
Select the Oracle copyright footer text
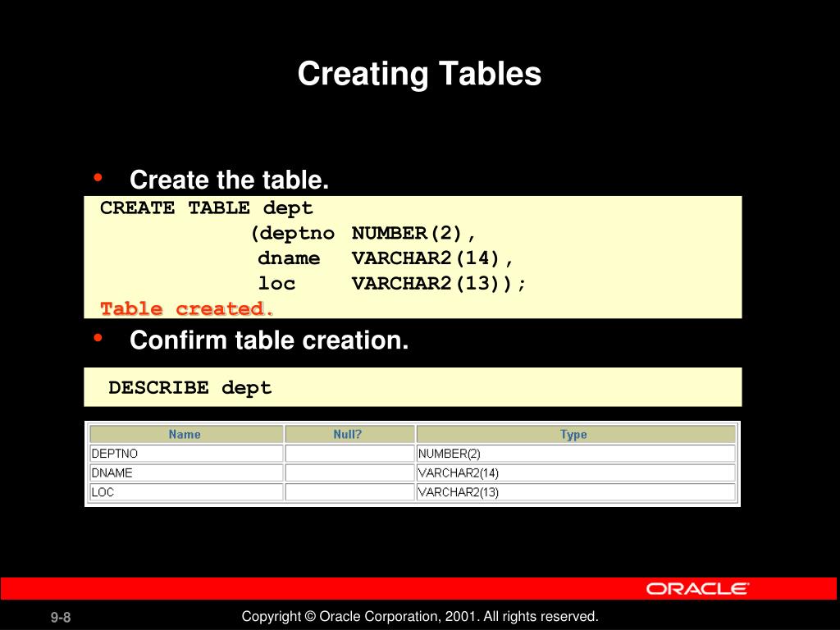coord(419,615)
